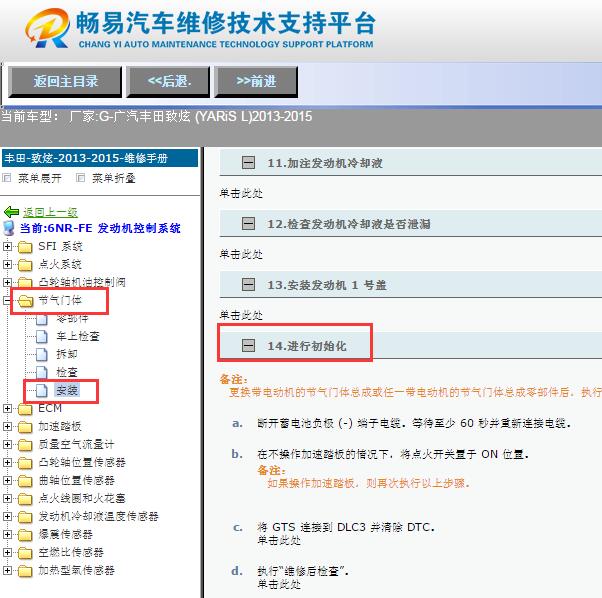Click the 零部件 document icon
Screen dimensions: 602x598
(41, 319)
